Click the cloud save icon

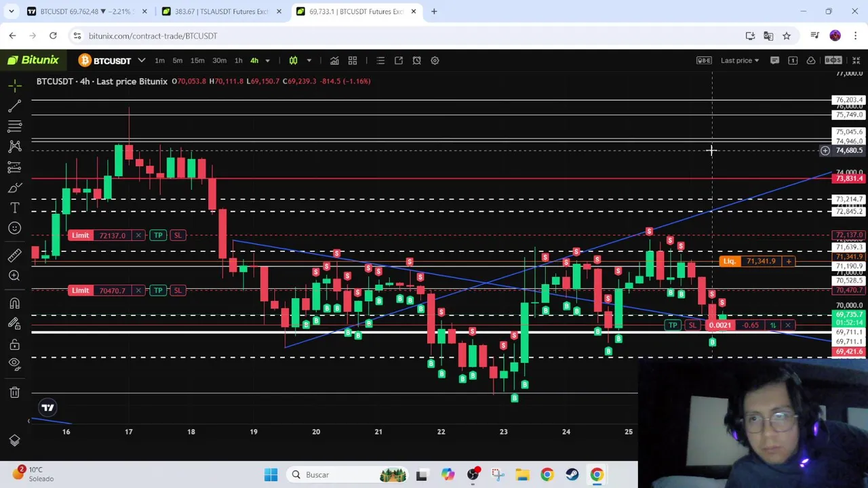[811, 60]
